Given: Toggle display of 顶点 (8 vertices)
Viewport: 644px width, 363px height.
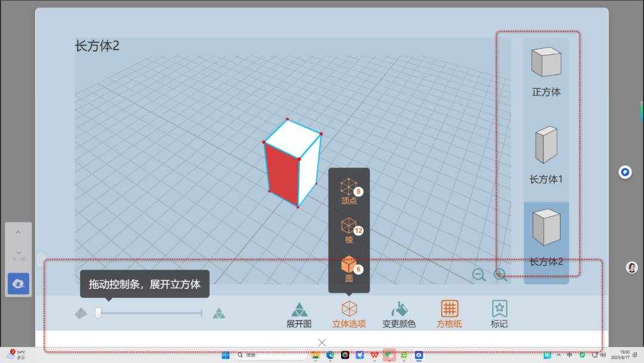Looking at the screenshot, I should (349, 190).
